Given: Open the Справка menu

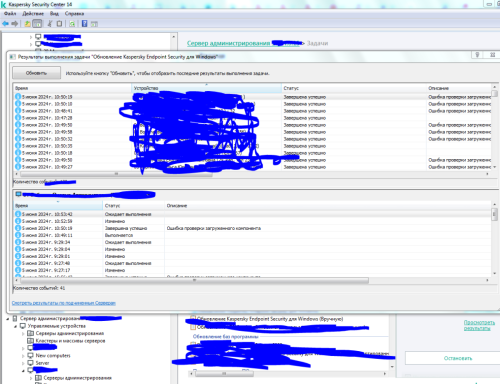Looking at the screenshot, I should point(74,14).
